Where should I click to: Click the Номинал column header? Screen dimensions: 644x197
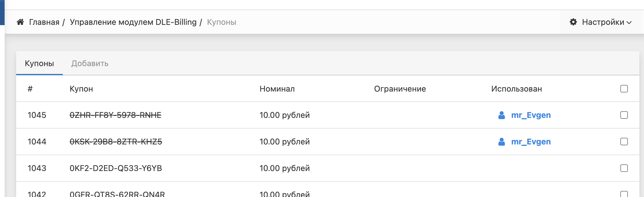tap(277, 89)
